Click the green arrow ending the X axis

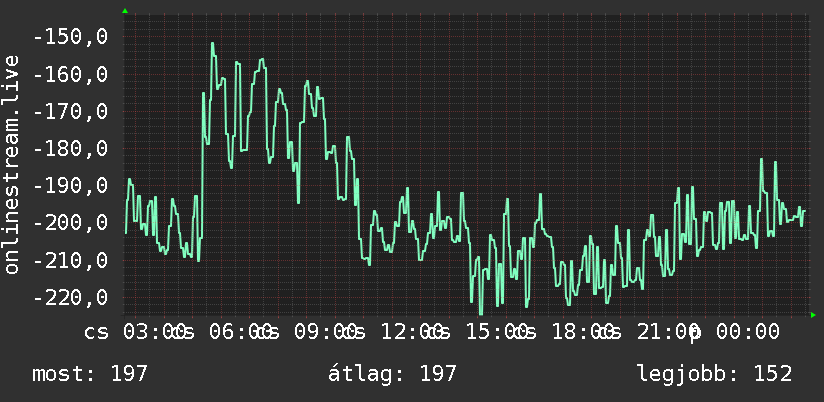click(x=813, y=315)
